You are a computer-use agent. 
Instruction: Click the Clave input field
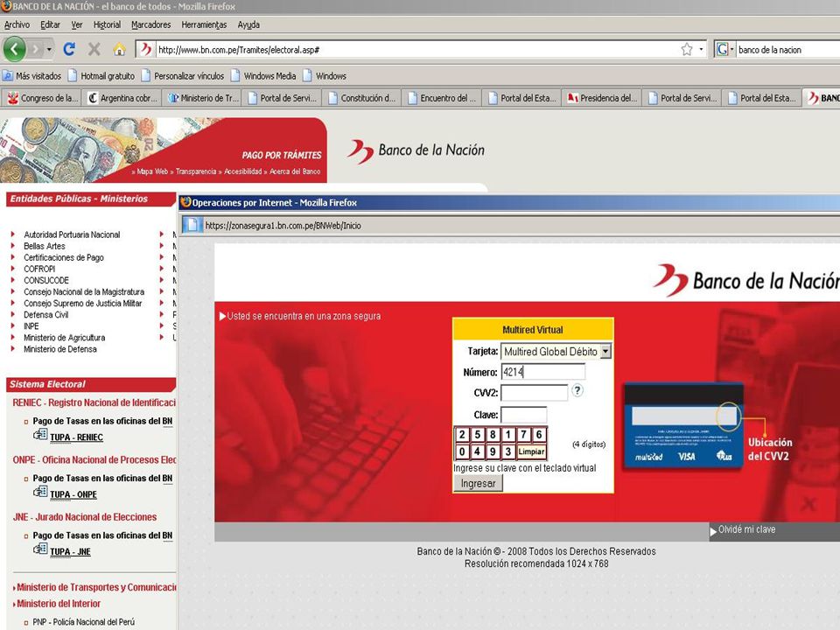pos(524,415)
